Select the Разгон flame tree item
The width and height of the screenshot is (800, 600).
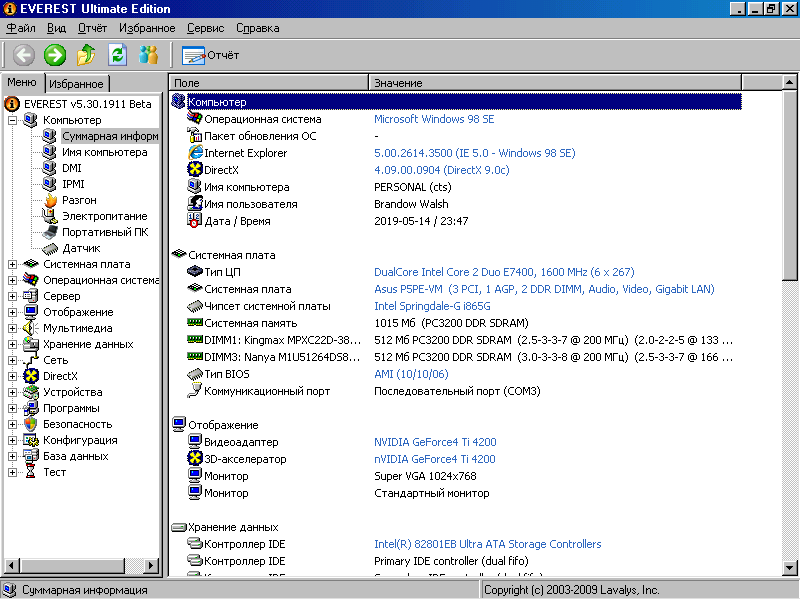click(x=79, y=200)
